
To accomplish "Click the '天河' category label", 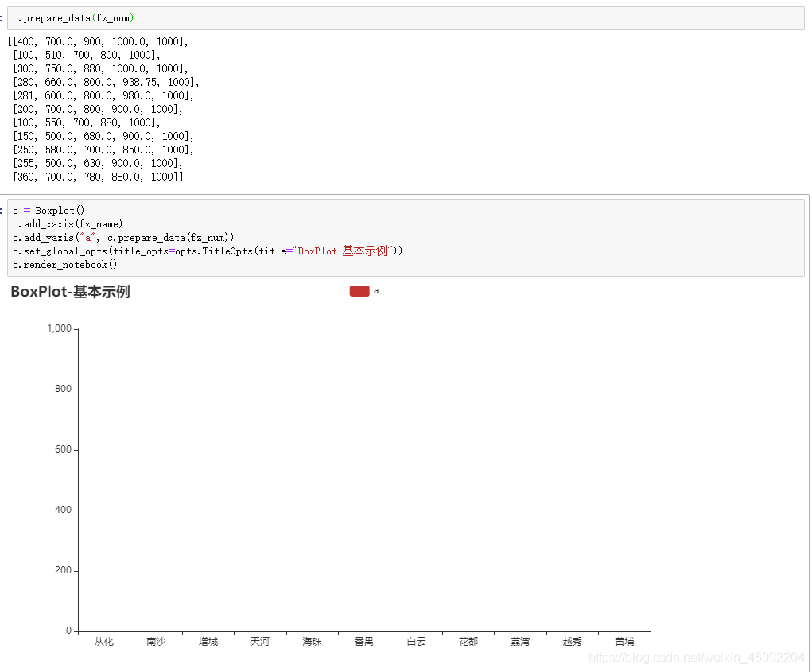I will point(260,641).
